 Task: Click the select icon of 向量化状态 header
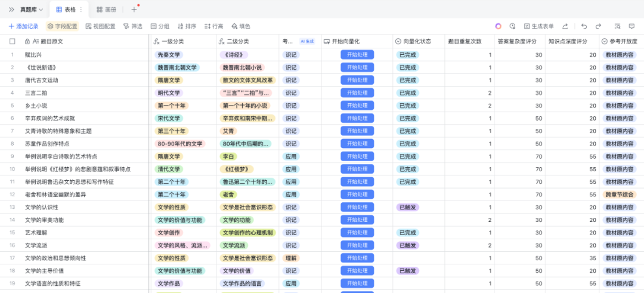[x=398, y=42]
